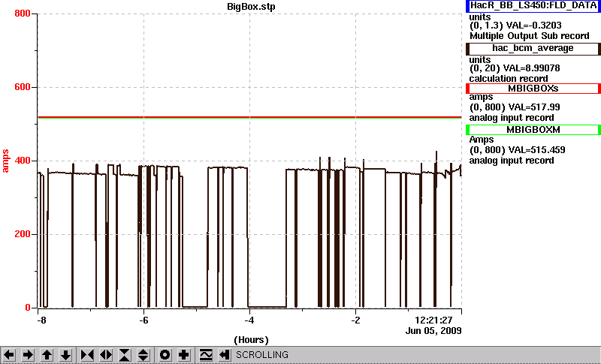Click 'analog input record' under MBIGBOXs

tap(512, 119)
